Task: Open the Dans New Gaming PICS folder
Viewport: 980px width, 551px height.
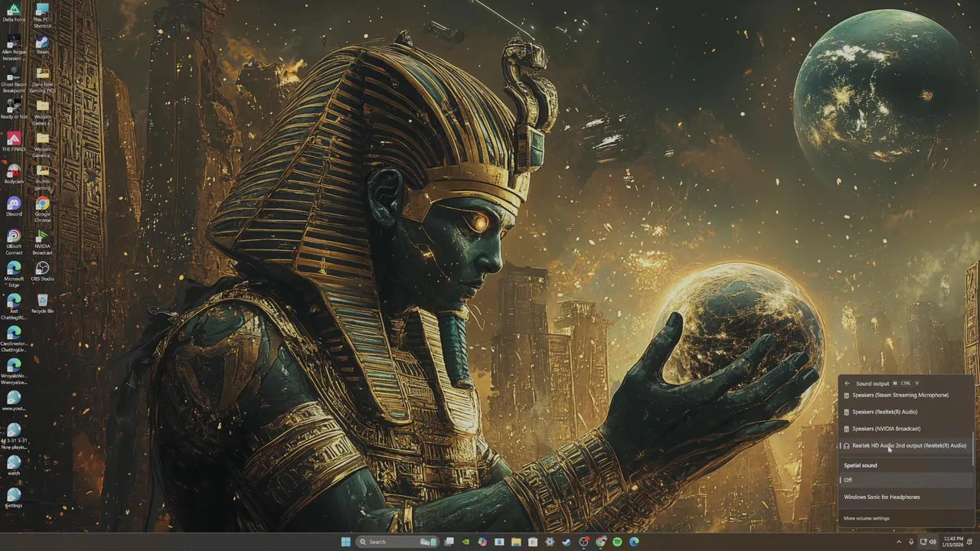Action: 42,80
